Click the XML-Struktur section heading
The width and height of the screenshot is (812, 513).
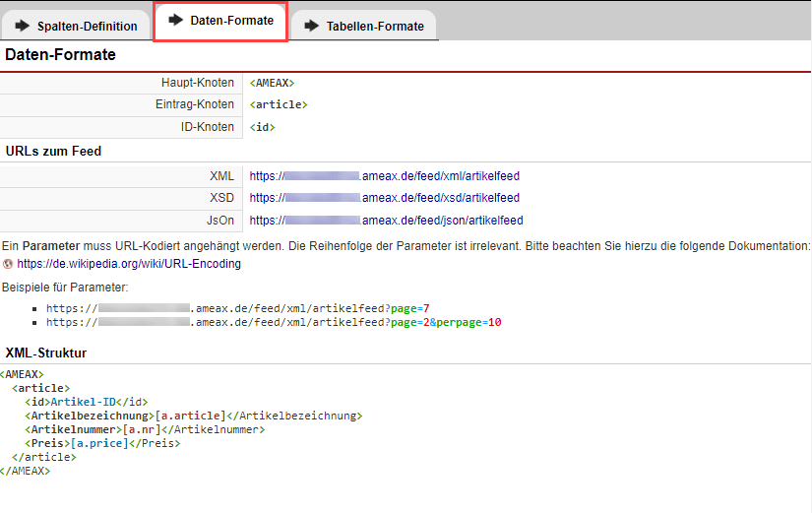tap(46, 353)
